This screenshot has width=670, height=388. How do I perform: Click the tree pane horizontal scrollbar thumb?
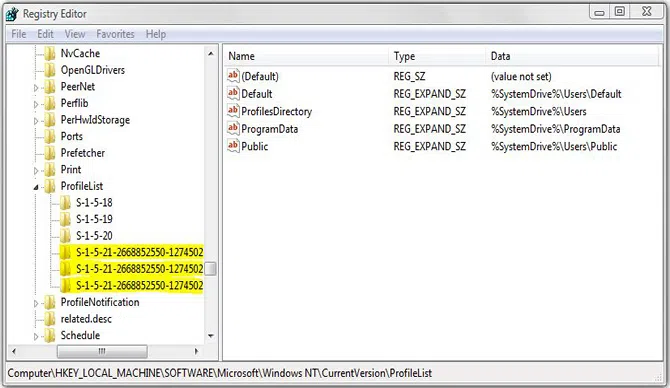(x=102, y=351)
